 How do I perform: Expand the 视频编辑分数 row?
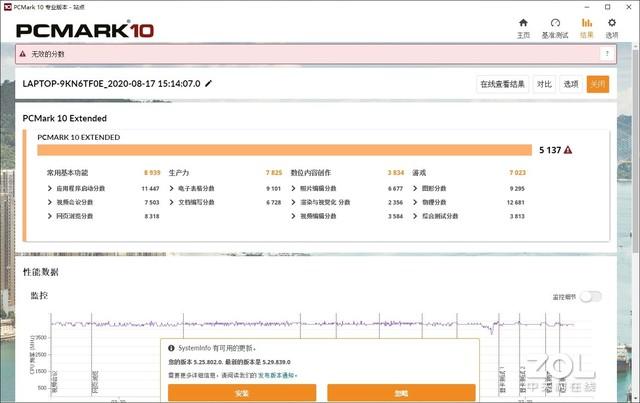point(293,216)
